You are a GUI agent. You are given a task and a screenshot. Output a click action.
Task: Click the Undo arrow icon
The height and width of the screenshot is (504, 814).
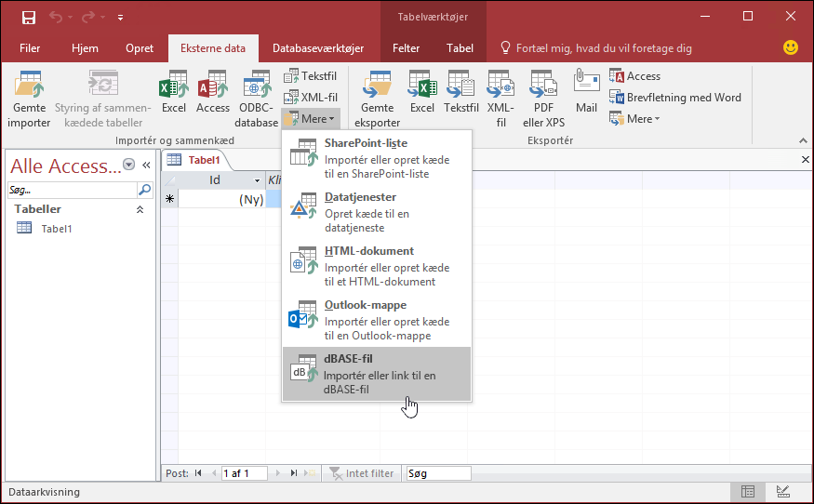[56, 17]
